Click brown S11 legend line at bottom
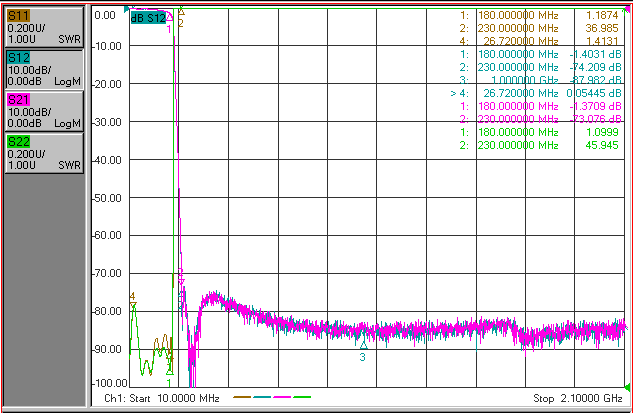This screenshot has width=633, height=413. [242, 397]
